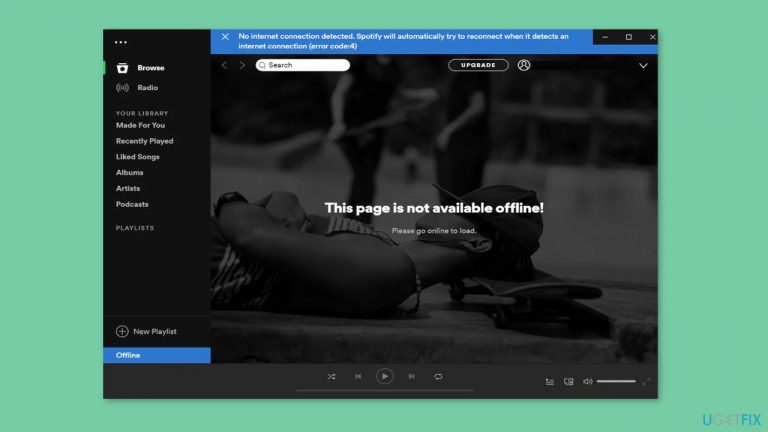Click 'Please go online to load.' text
The image size is (768, 432).
click(x=434, y=231)
